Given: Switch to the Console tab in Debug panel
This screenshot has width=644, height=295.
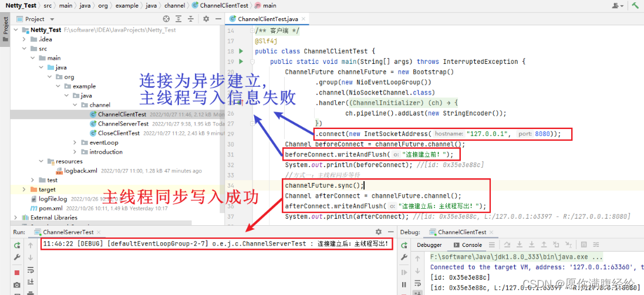Looking at the screenshot, I should click(468, 245).
